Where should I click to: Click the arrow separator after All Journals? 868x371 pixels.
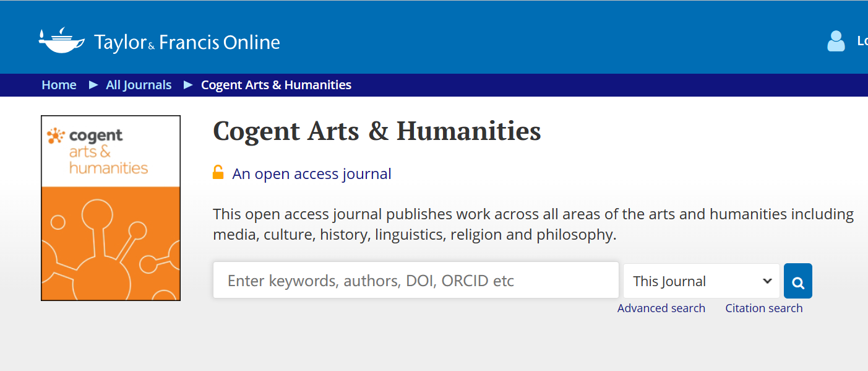[188, 85]
